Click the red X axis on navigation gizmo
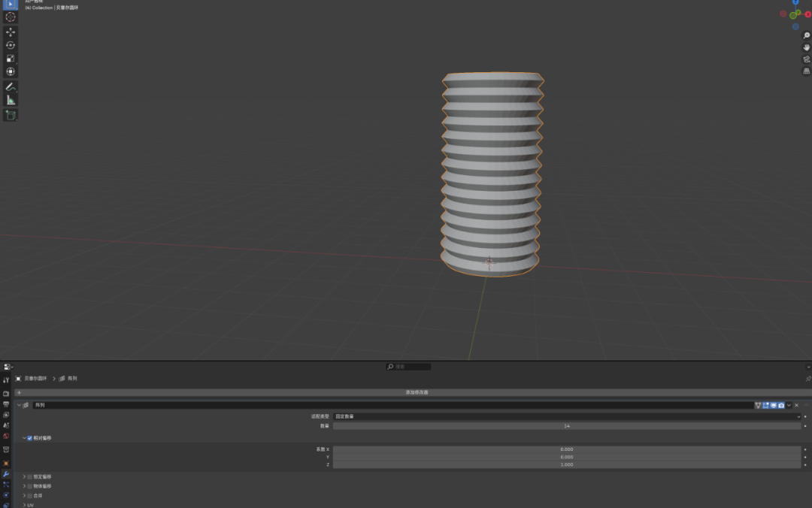The width and height of the screenshot is (812, 508). [807, 14]
